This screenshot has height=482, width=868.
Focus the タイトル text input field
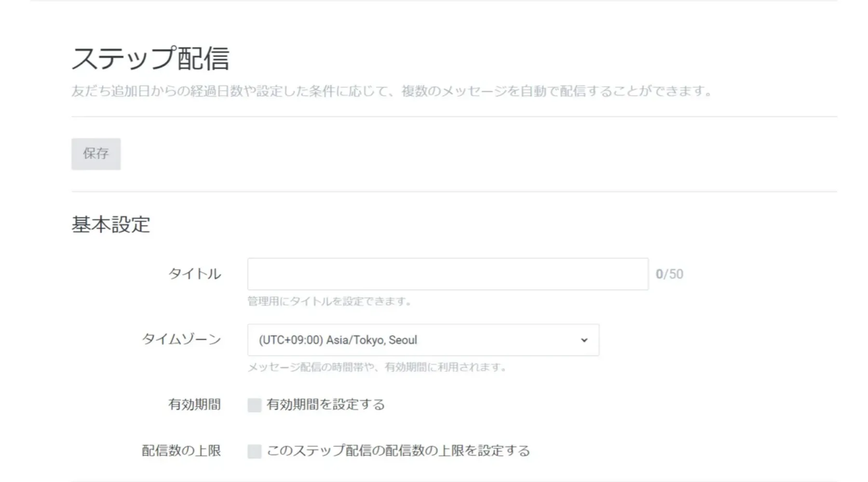pos(448,274)
